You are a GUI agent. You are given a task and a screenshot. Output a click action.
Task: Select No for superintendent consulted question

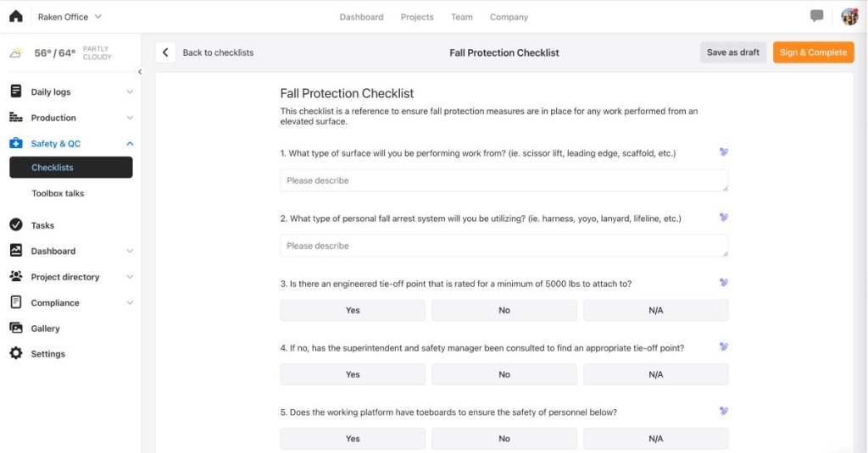click(x=504, y=374)
